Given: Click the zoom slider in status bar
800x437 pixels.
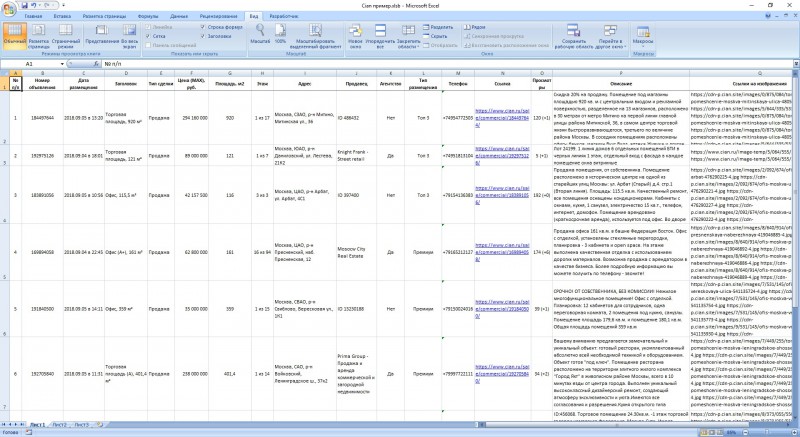Looking at the screenshot, I should [x=769, y=432].
